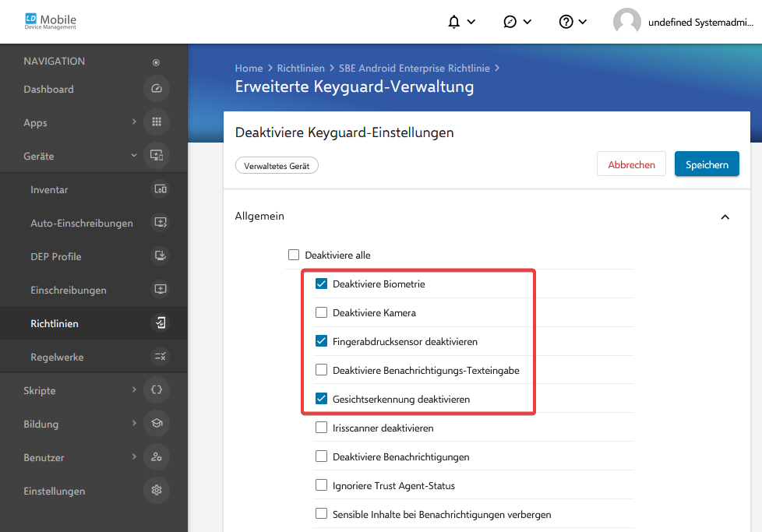This screenshot has width=762, height=532.
Task: Open the dropdown arrow beside the bell
Action: click(x=471, y=22)
